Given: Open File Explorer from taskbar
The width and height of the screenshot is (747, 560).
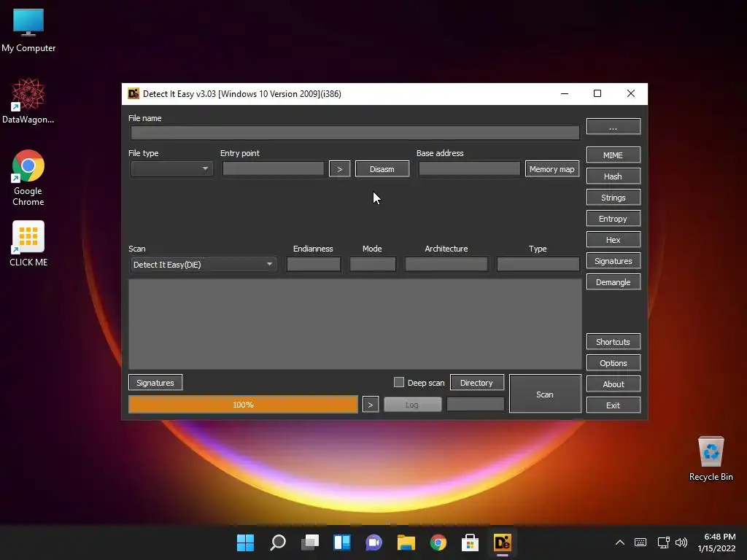Looking at the screenshot, I should coord(406,542).
